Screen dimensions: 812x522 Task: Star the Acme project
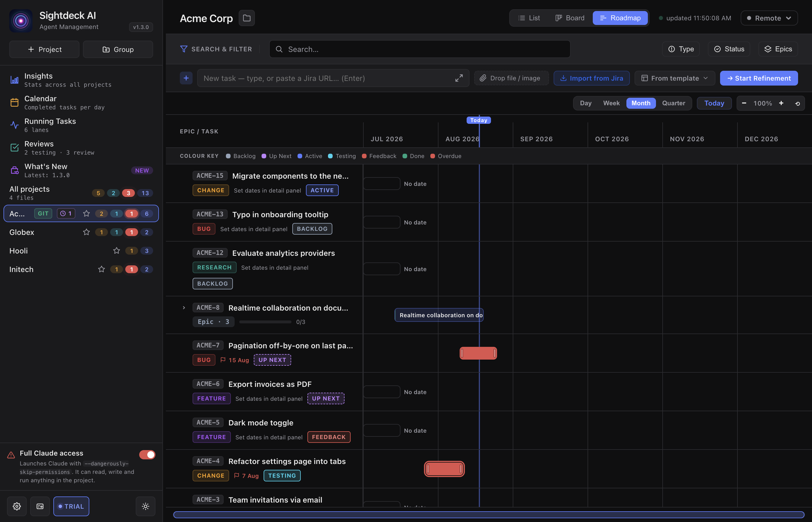(x=86, y=213)
